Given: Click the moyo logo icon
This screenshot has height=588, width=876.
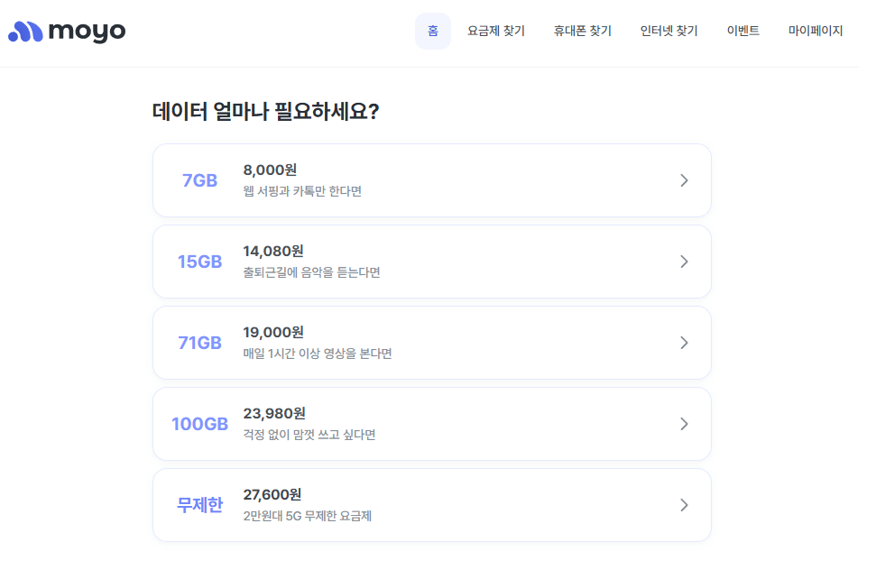Looking at the screenshot, I should [x=26, y=30].
